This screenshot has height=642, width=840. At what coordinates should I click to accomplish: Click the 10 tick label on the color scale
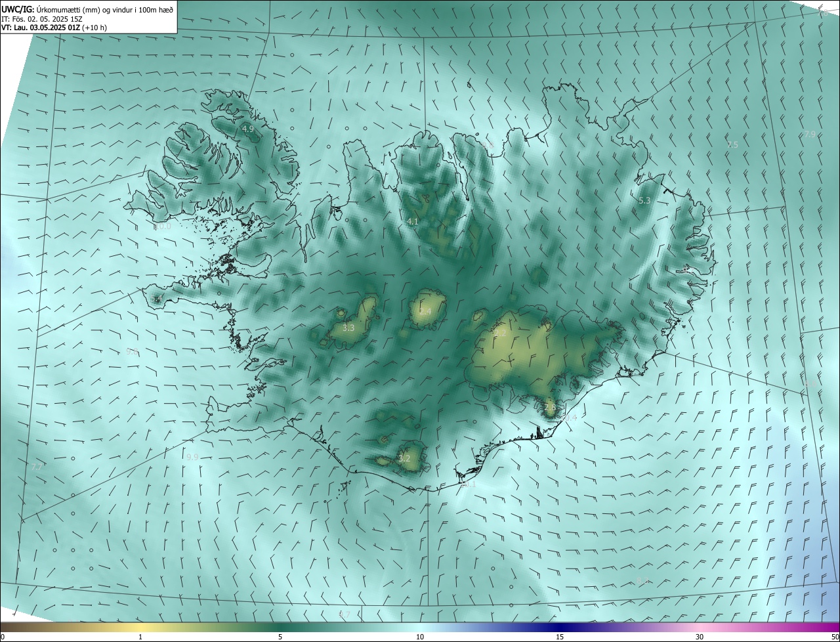coord(420,637)
